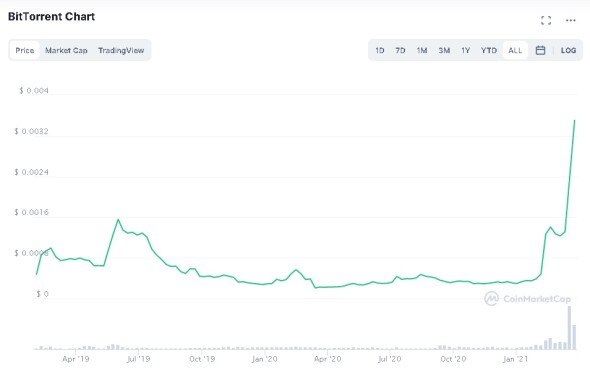Select the 1D time range
Image resolution: width=590 pixels, height=372 pixels.
pos(380,50)
